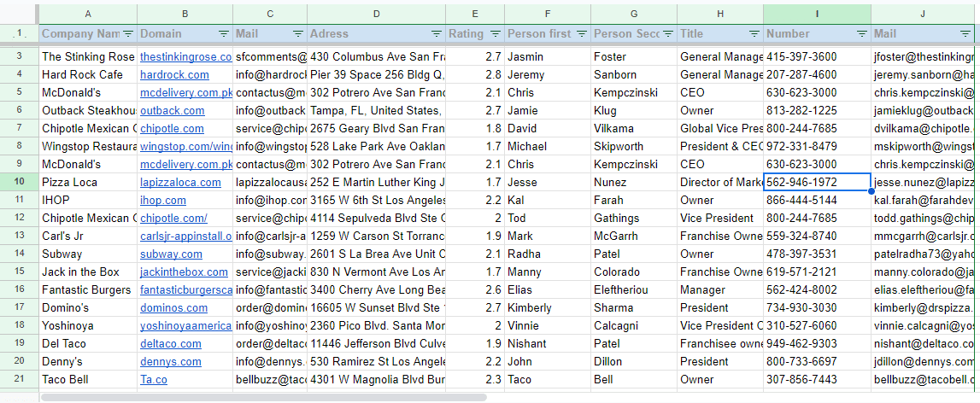This screenshot has width=980, height=403.
Task: Select the cell 'The Stinking Rose'
Action: (88, 57)
